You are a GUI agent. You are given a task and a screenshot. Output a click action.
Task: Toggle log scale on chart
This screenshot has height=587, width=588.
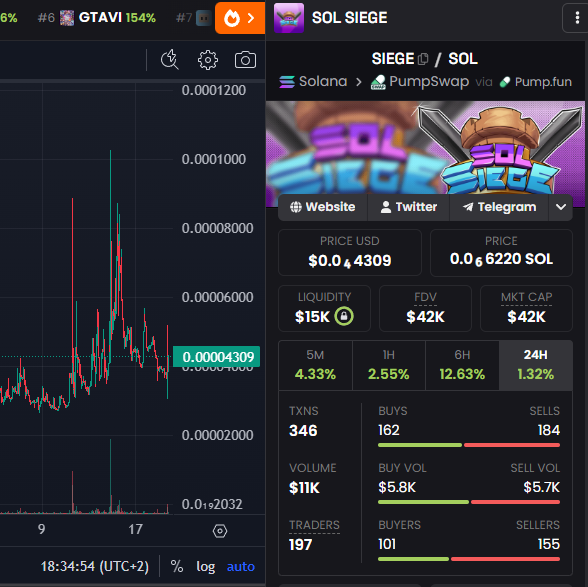tap(206, 566)
